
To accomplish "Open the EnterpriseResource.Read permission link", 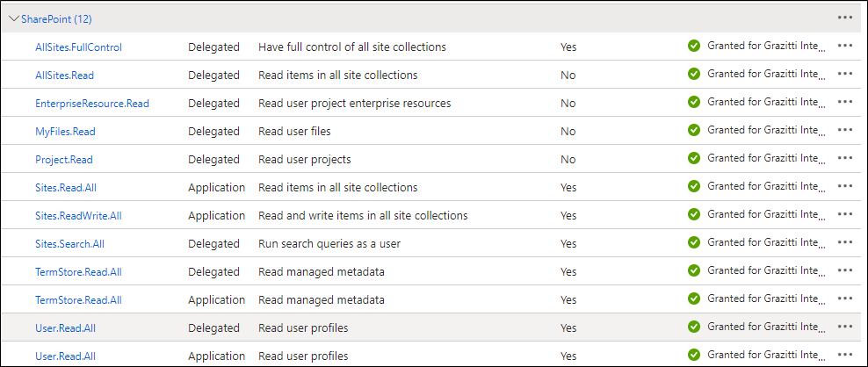I will click(x=92, y=104).
